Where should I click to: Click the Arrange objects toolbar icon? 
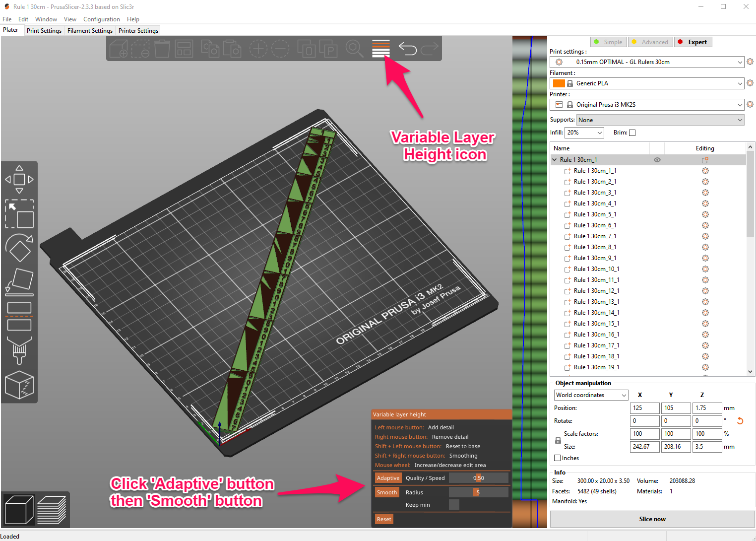(184, 49)
